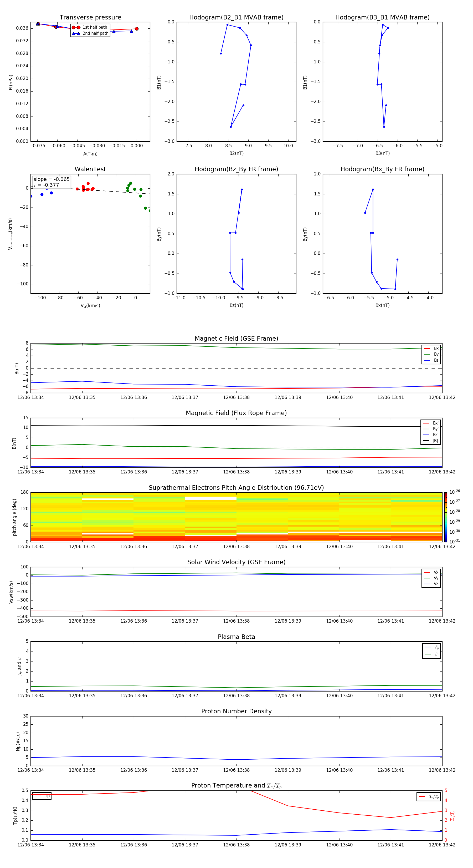473x868 pixels.
Task: Click the 'V_remaining(km/s)' y-axis label
Action: tap(11, 234)
